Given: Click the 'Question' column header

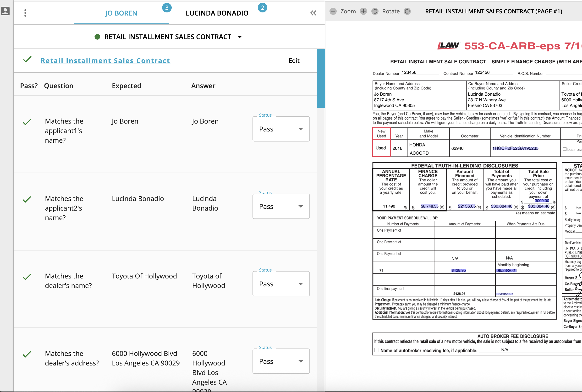Looking at the screenshot, I should 59,86.
